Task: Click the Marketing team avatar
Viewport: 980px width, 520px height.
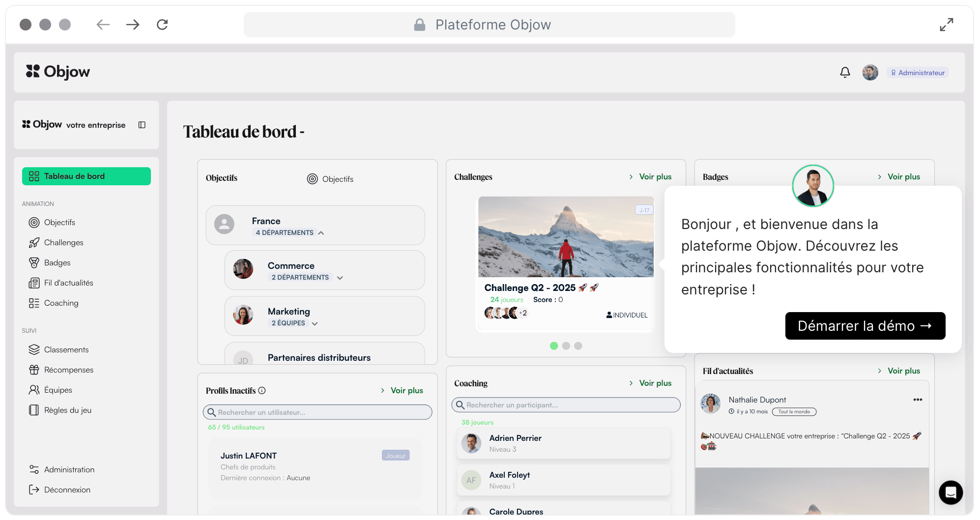Action: [x=243, y=315]
